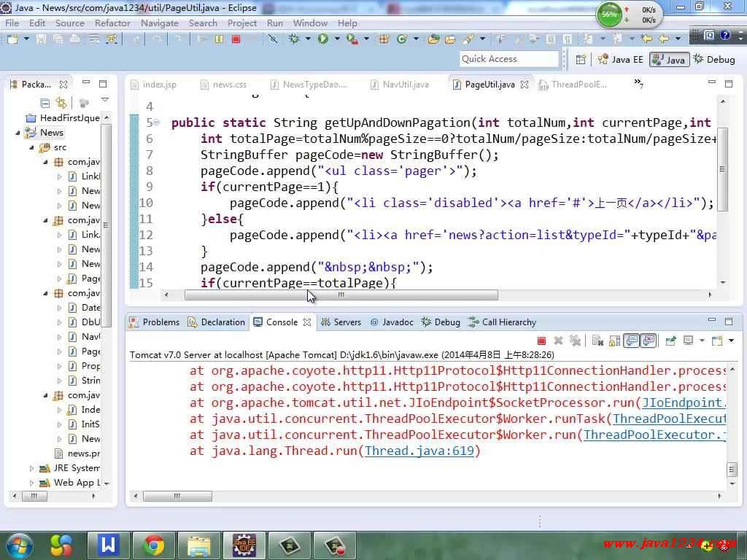Open the Windows Start menu
The height and width of the screenshot is (560, 747).
pyautogui.click(x=18, y=545)
